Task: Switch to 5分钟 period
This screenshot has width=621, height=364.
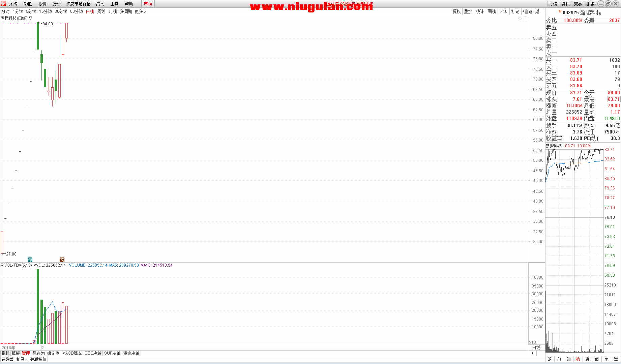Action: coord(31,11)
